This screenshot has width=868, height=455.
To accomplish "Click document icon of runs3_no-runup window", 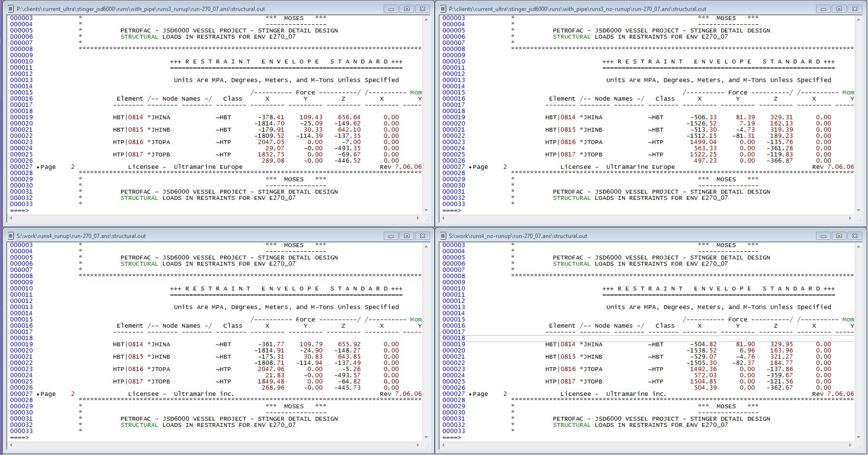I will (x=443, y=9).
